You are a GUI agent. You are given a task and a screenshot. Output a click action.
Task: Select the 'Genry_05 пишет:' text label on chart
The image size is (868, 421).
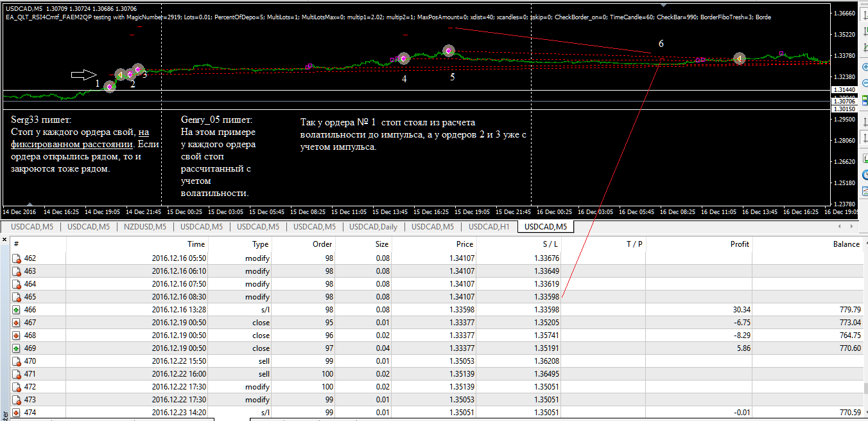216,120
